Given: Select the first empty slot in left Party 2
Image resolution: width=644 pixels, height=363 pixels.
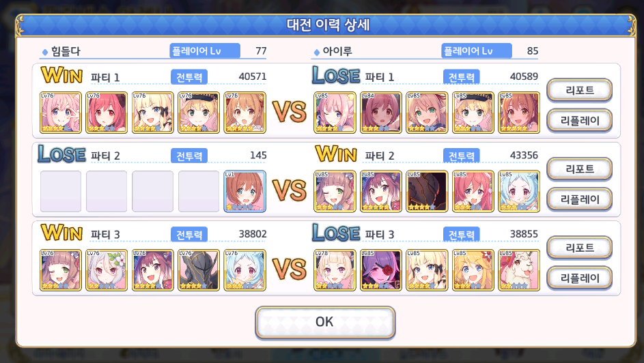Looking at the screenshot, I should point(60,192).
